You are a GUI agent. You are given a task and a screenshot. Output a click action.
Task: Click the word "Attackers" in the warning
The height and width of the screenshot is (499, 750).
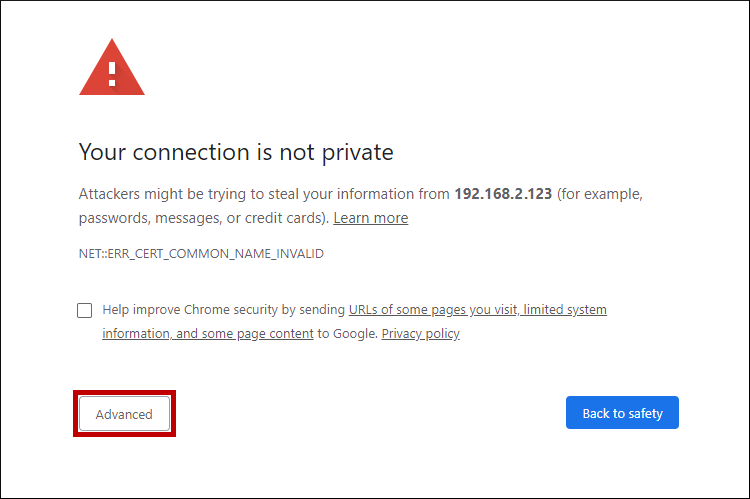[111, 193]
